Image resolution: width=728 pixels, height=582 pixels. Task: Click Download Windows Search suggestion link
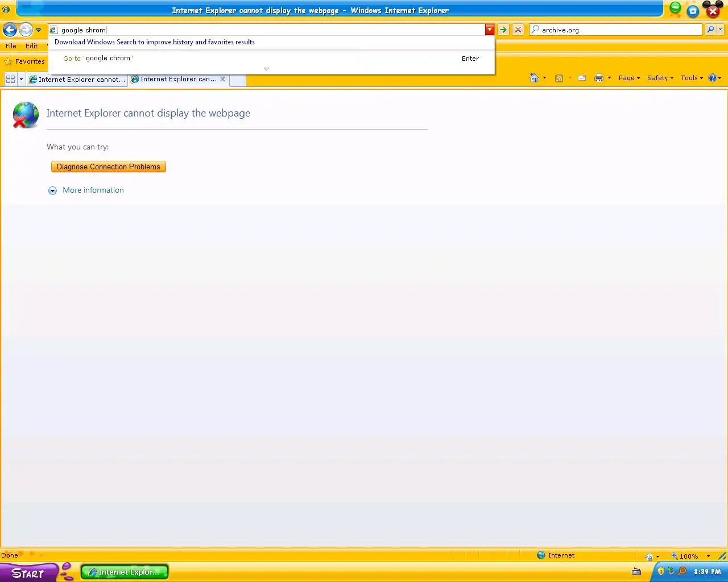point(155,42)
